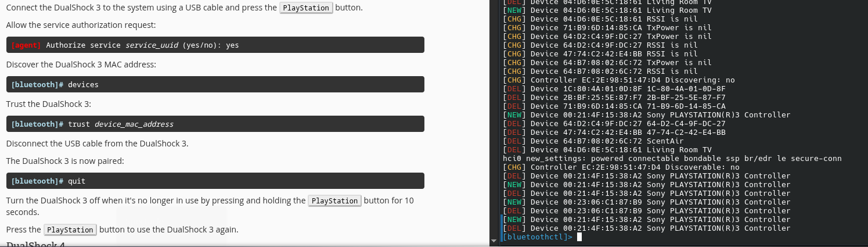The width and height of the screenshot is (868, 247).
Task: Click the '[DEL] 64:D2:C4:9F:DC:27 64-D2-C4-9F-DC-27' line
Action: coord(614,123)
